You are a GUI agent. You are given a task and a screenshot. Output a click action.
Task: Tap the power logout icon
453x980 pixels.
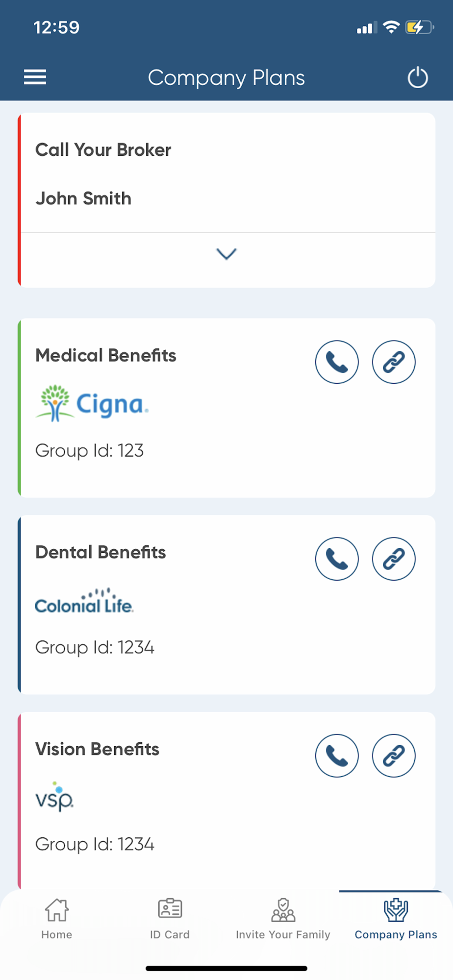pos(418,77)
